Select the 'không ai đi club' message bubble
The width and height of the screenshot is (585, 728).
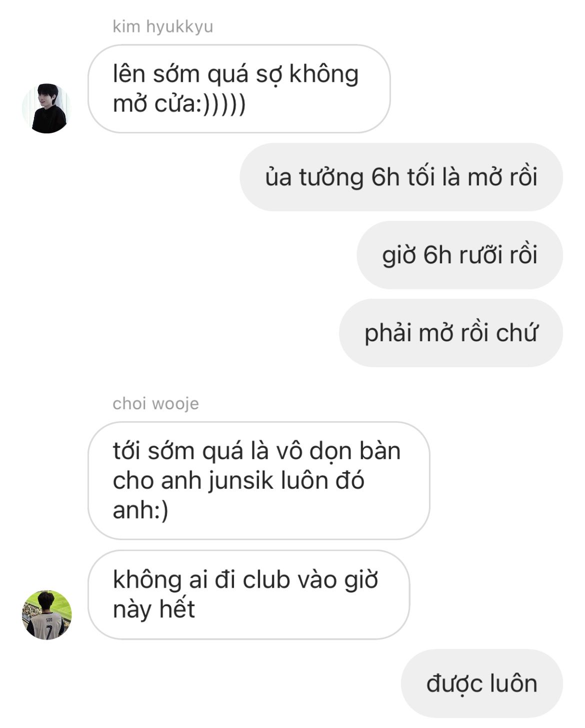pos(249,595)
